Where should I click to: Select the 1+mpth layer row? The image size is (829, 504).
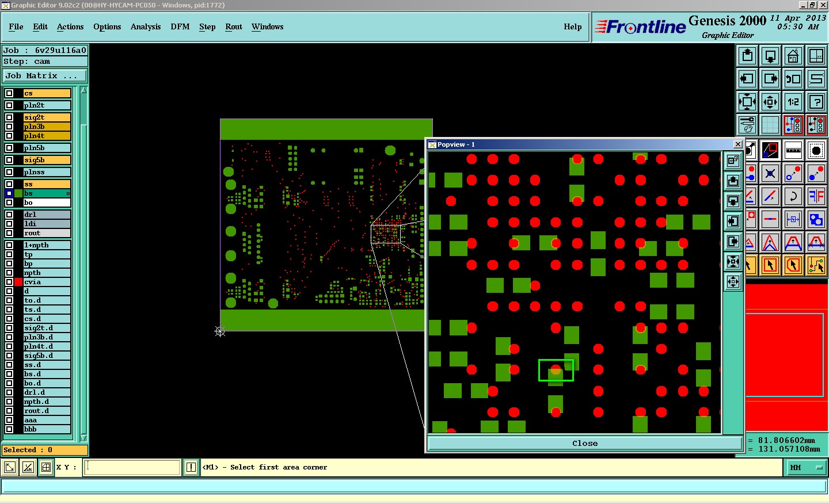(x=47, y=245)
